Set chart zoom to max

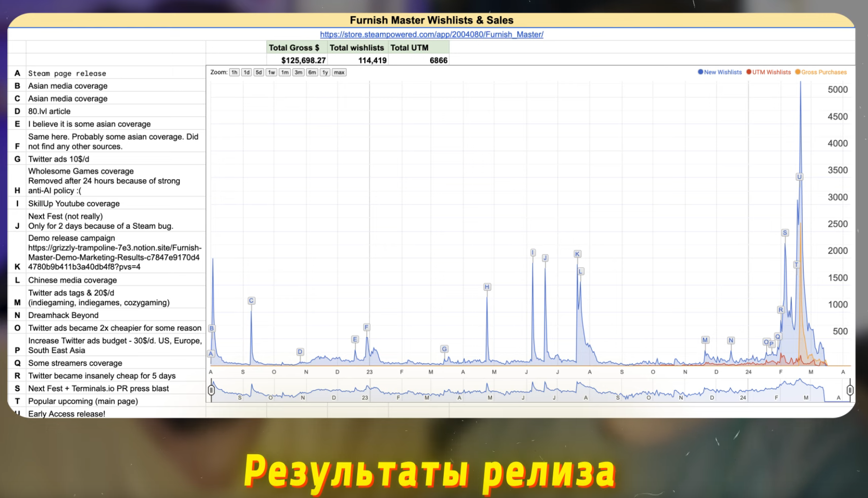point(339,73)
